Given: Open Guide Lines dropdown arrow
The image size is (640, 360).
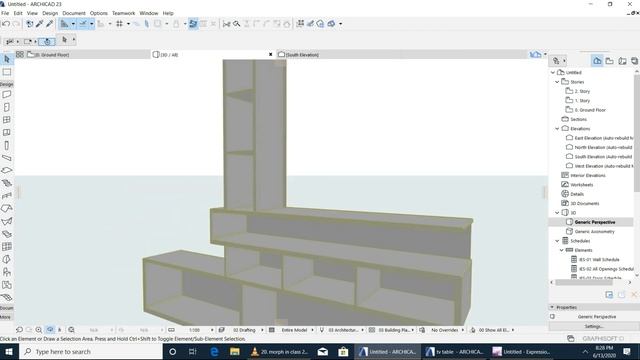Looking at the screenshot, I should pos(73,24).
